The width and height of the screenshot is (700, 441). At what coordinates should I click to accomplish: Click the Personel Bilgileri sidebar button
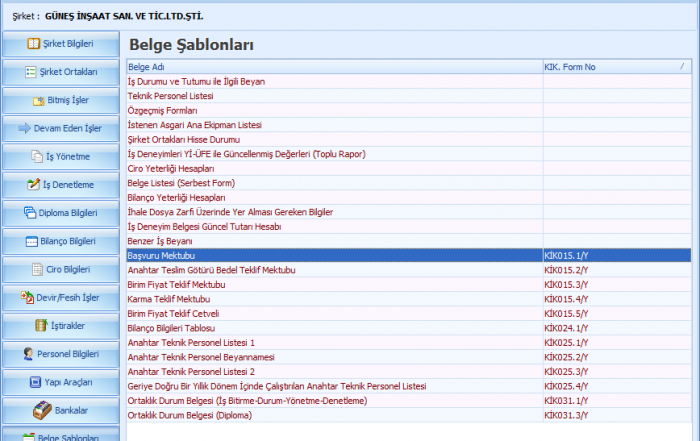(x=60, y=354)
